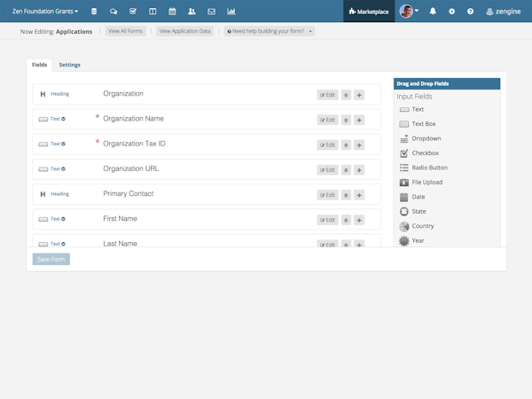Select the Radio Button field type
Viewport: 532px width, 399px height.
click(x=429, y=168)
